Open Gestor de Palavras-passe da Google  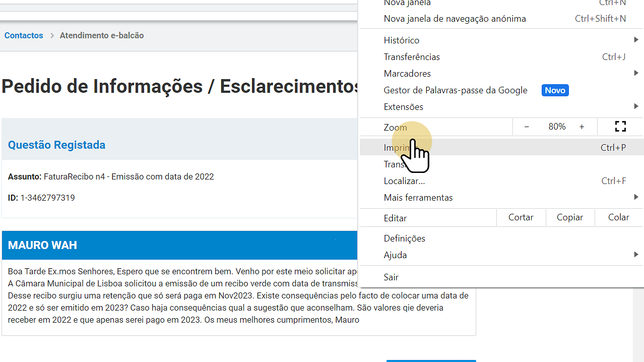coord(455,90)
